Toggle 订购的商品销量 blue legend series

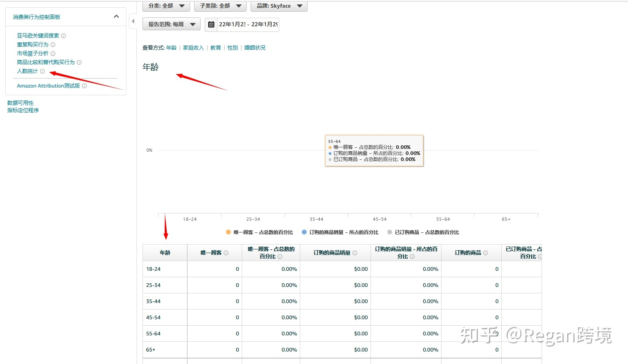tap(304, 232)
